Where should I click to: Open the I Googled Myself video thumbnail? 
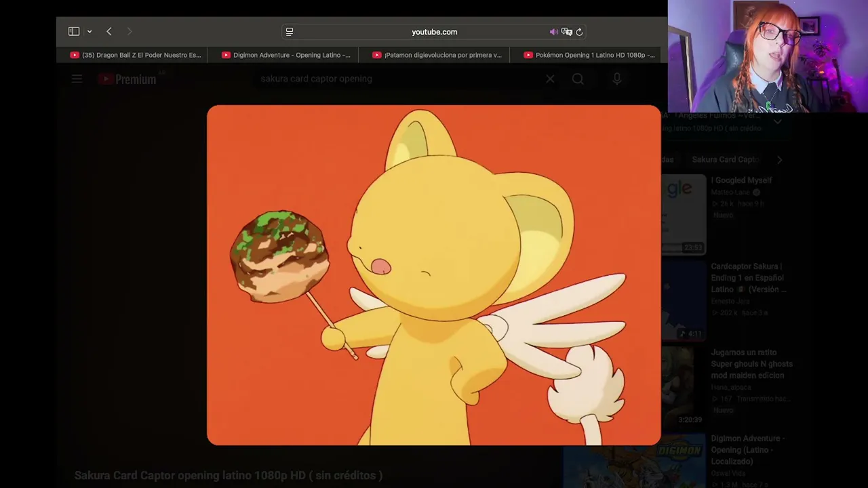coord(683,216)
